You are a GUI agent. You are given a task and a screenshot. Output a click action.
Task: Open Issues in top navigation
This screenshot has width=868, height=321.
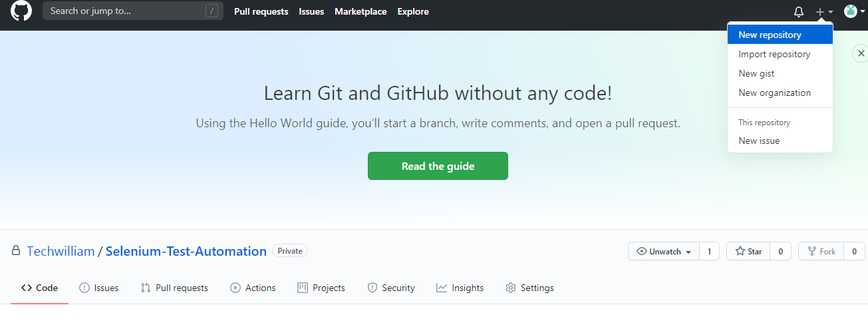311,11
